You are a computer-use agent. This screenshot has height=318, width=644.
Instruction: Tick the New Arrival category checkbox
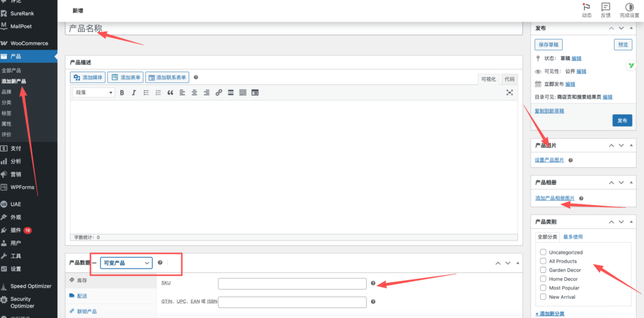(x=543, y=297)
